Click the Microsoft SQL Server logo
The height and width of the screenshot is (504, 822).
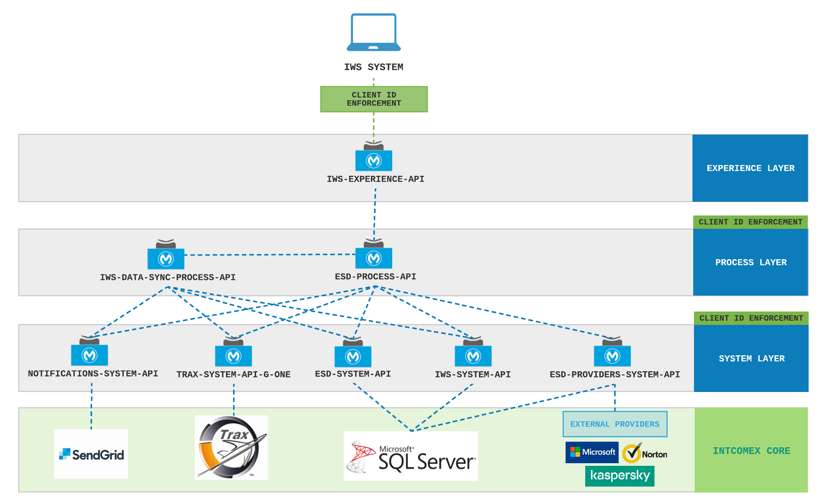[x=411, y=456]
